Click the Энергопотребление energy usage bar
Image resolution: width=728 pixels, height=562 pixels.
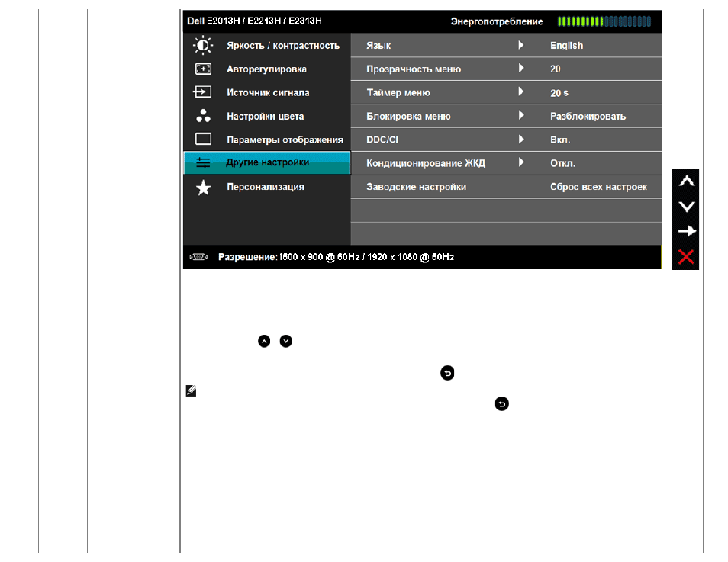click(604, 21)
